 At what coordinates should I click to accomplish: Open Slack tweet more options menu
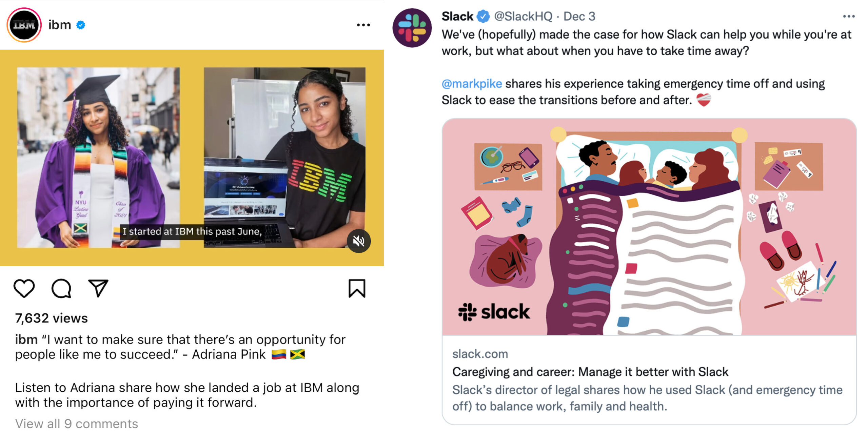click(849, 17)
